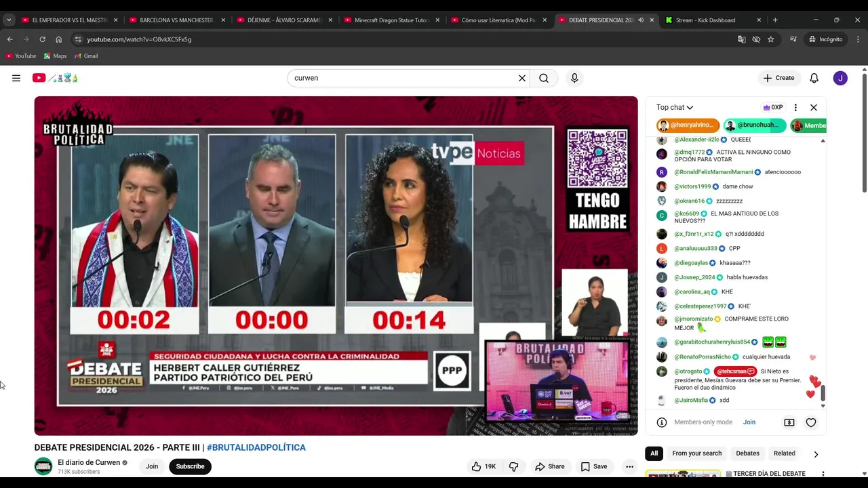Select the All filter chip
The height and width of the screenshot is (488, 868).
click(654, 453)
